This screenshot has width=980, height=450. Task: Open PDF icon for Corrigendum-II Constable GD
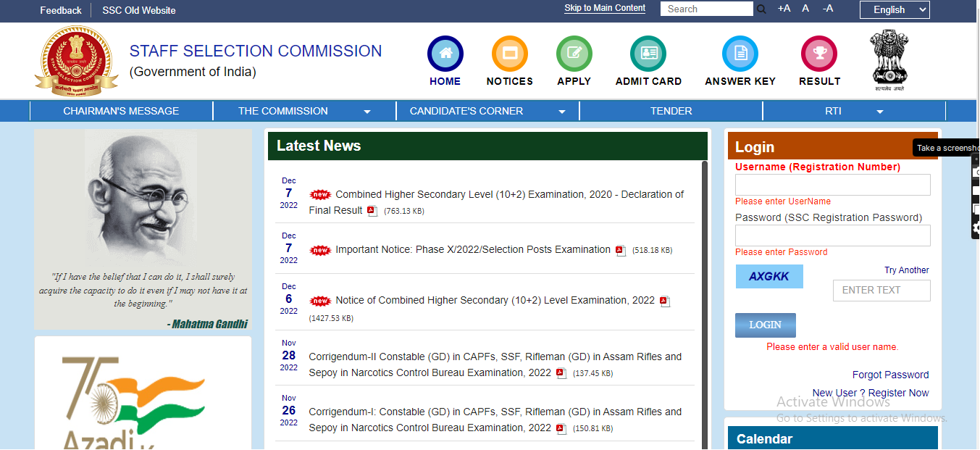click(561, 373)
